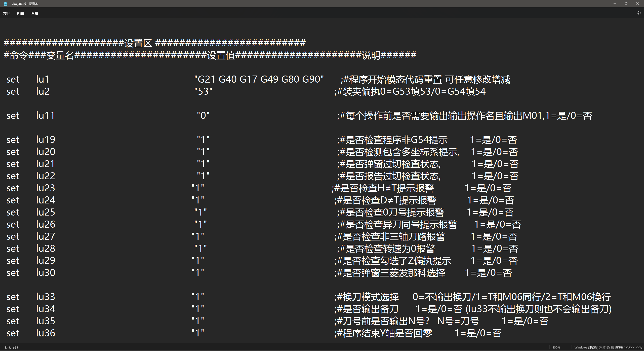Click the 设置区 header line text
This screenshot has width=644, height=351.
(138, 43)
